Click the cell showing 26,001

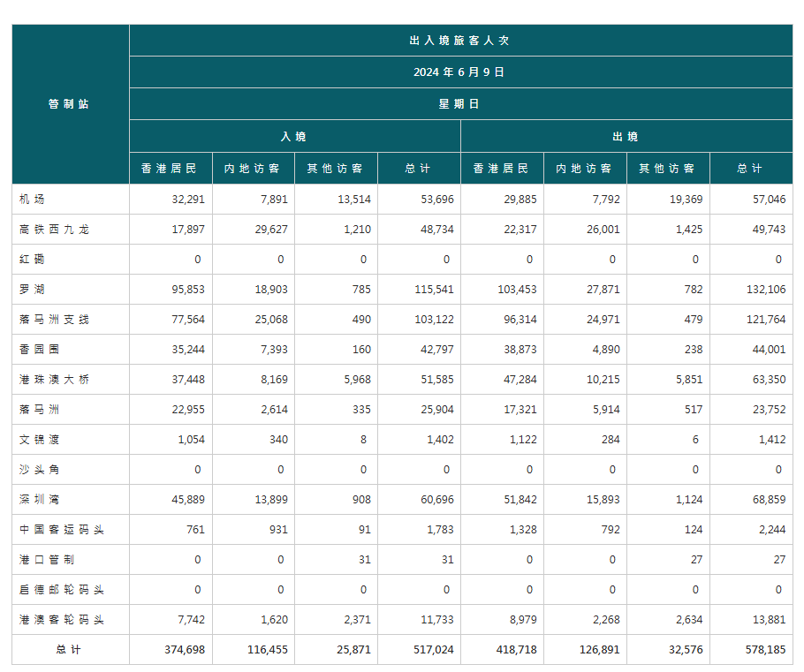pyautogui.click(x=585, y=229)
